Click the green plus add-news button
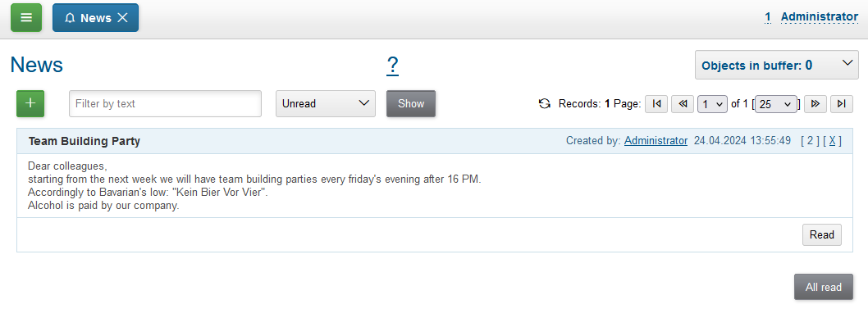The width and height of the screenshot is (868, 309). coord(30,103)
